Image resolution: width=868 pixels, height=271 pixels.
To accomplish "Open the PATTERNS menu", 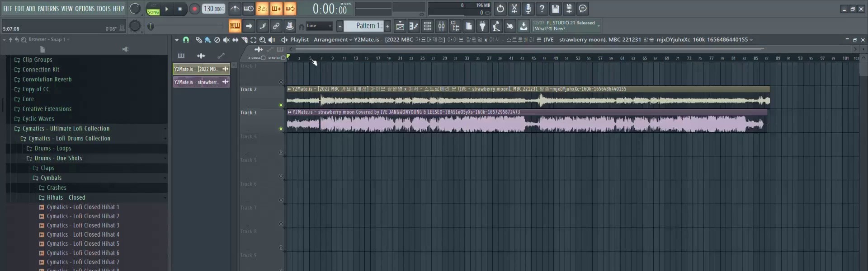I will coord(48,9).
